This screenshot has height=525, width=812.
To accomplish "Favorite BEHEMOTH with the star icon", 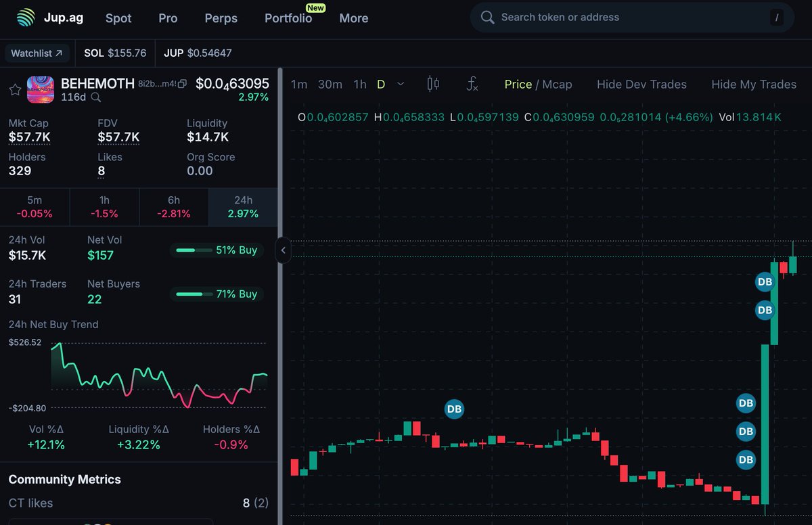I will 15,90.
